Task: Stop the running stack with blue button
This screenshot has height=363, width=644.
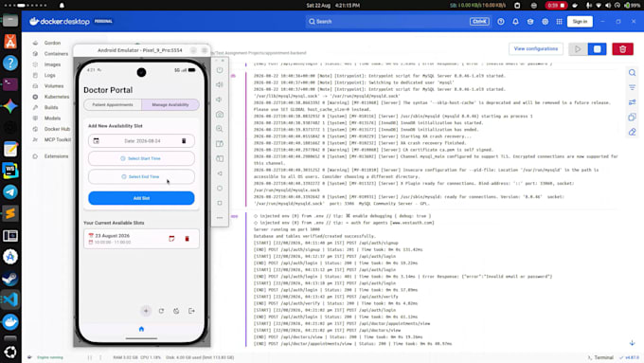Action: pos(597,49)
